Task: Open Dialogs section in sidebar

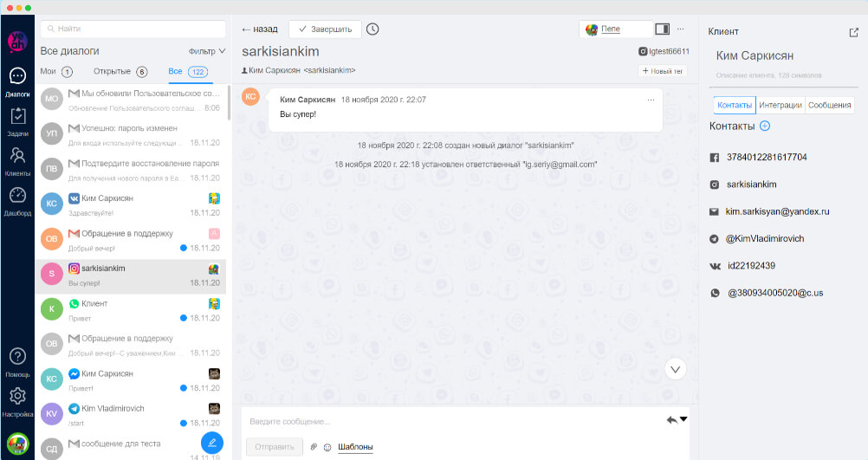Action: pos(17,82)
